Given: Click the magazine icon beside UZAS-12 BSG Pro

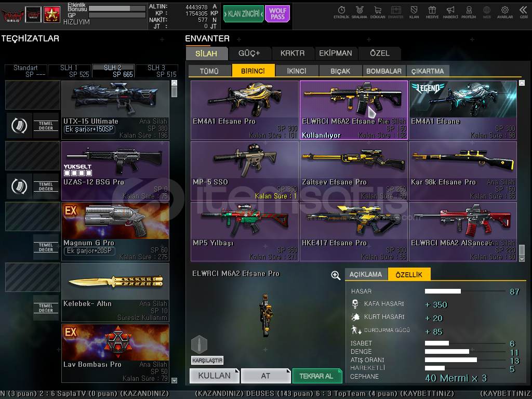Looking at the screenshot, I should pyautogui.click(x=19, y=187).
